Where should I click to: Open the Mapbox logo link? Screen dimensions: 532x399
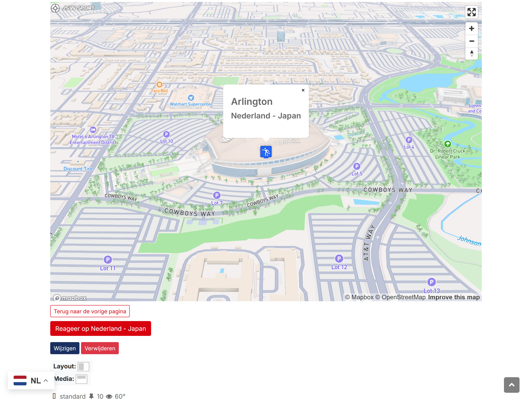click(70, 298)
